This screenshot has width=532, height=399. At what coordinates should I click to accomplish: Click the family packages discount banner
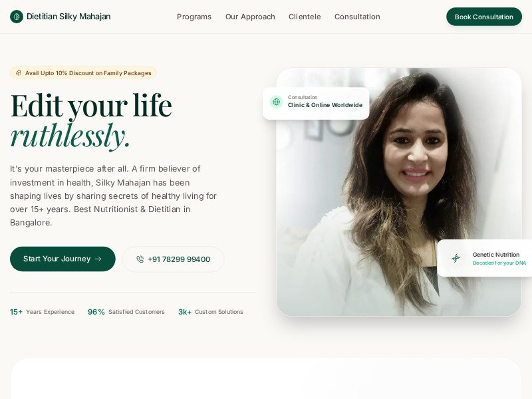click(x=84, y=73)
